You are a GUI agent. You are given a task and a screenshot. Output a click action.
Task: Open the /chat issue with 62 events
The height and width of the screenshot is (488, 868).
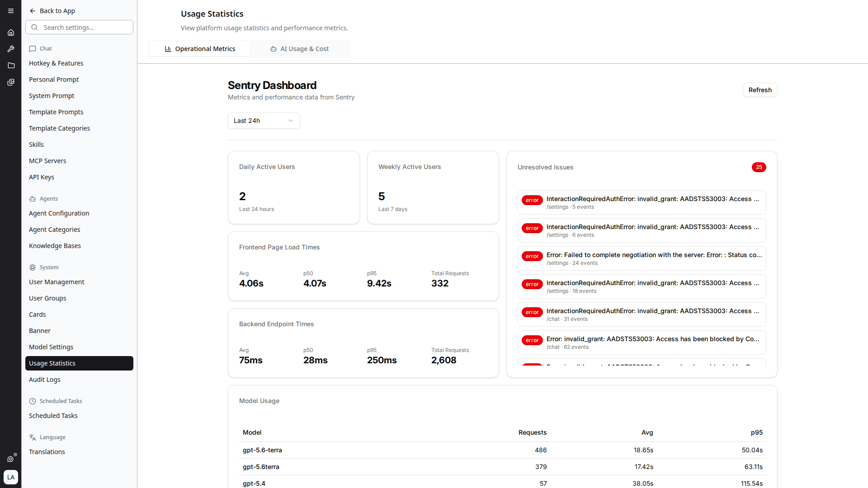(x=642, y=343)
